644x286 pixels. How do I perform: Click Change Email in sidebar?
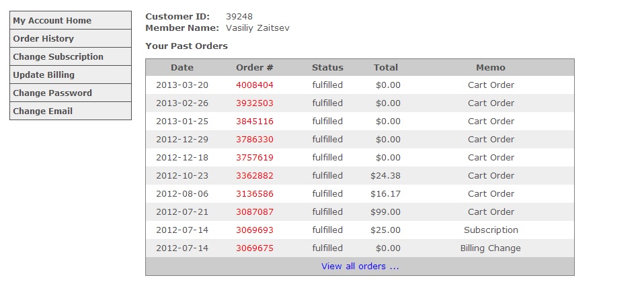coord(42,111)
